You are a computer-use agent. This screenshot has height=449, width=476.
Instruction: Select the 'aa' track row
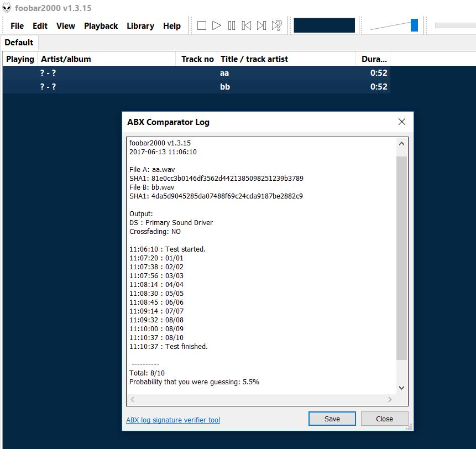pos(196,73)
